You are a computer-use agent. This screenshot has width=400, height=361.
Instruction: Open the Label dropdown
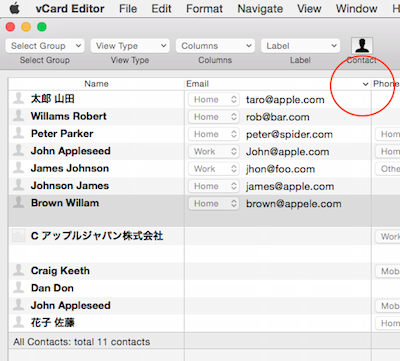click(301, 46)
